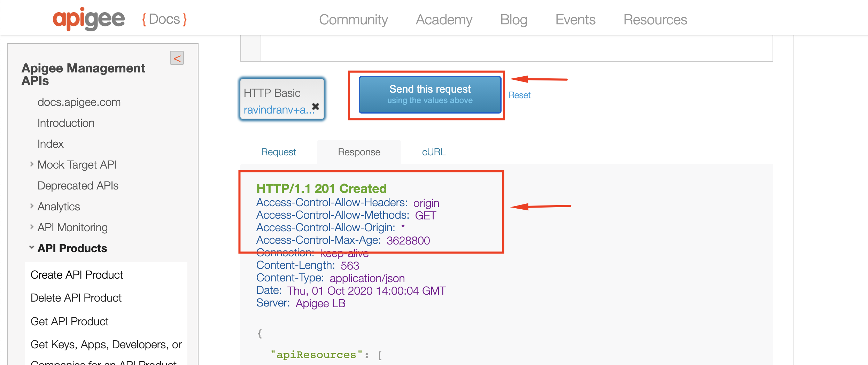Open the Get API Product page
Screen dimensions: 868x365
[x=70, y=321]
